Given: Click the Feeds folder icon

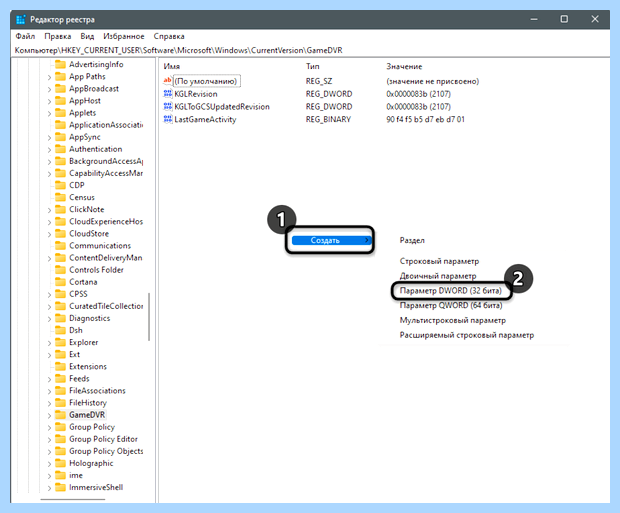Looking at the screenshot, I should click(x=60, y=379).
